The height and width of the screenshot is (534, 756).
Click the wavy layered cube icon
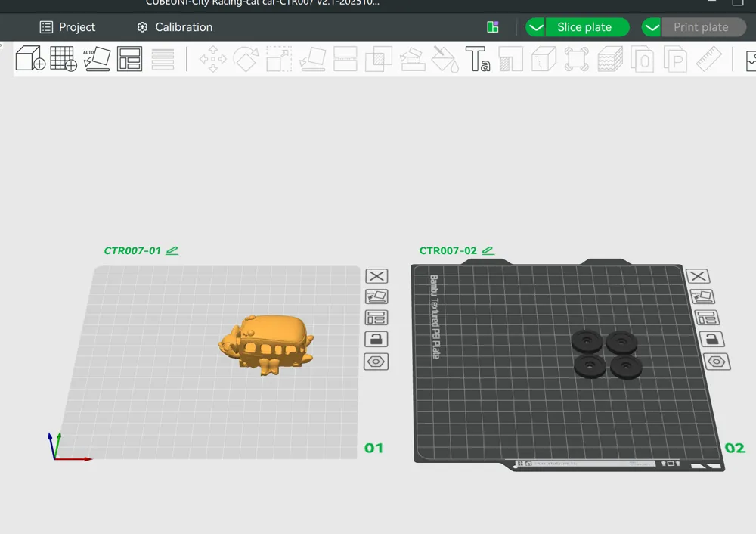pyautogui.click(x=610, y=58)
